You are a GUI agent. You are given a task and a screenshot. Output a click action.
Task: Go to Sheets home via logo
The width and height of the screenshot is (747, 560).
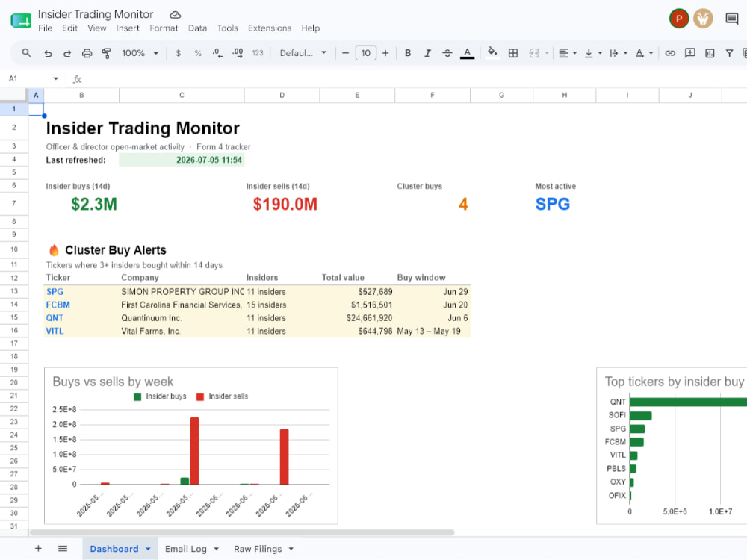coord(21,20)
